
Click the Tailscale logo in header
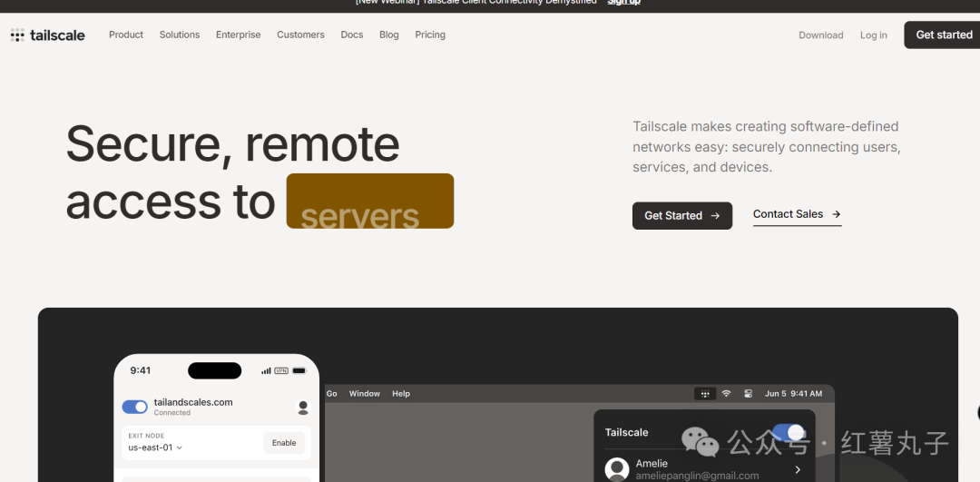(47, 35)
